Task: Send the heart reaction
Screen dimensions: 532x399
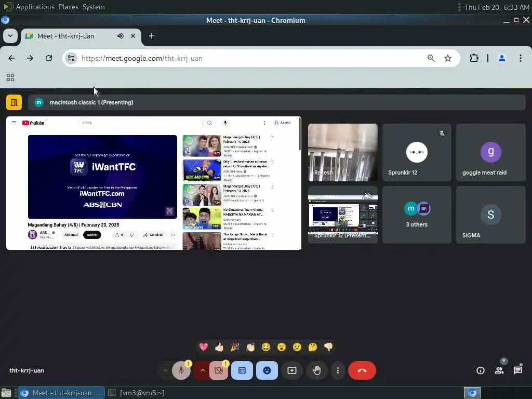Action: (x=204, y=347)
